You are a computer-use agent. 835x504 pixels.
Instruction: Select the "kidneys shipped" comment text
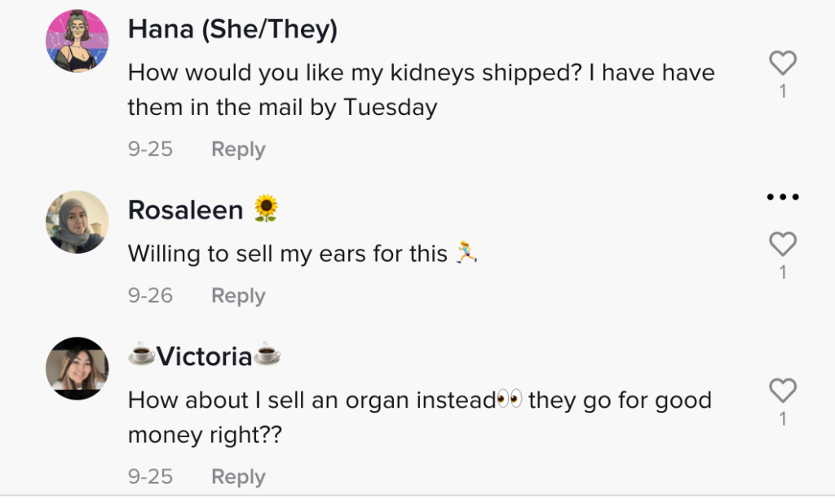click(421, 89)
